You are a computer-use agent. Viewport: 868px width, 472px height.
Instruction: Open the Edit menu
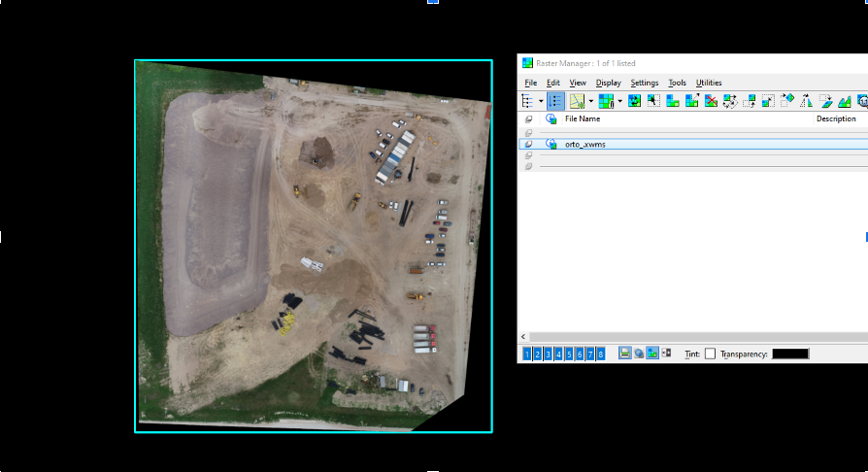coord(553,83)
